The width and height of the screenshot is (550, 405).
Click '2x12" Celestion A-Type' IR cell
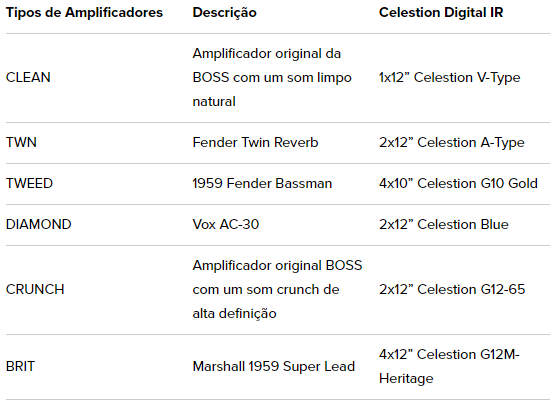(x=452, y=142)
